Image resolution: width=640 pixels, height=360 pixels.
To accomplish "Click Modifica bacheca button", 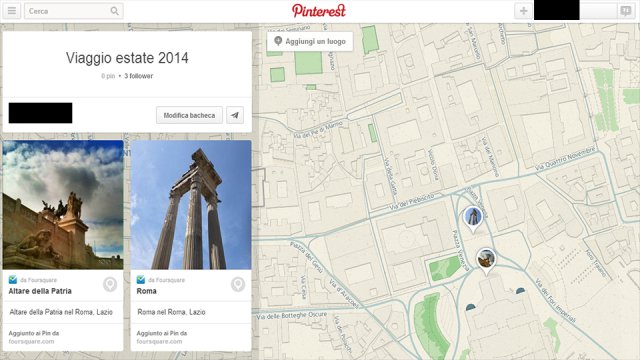I will [x=189, y=115].
